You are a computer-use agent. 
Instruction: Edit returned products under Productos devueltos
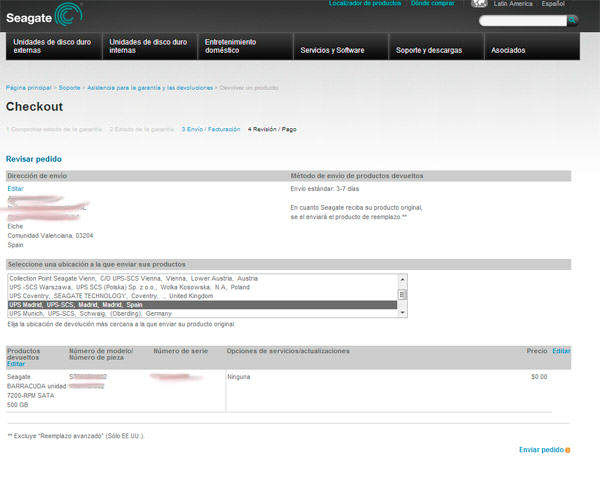(x=16, y=364)
